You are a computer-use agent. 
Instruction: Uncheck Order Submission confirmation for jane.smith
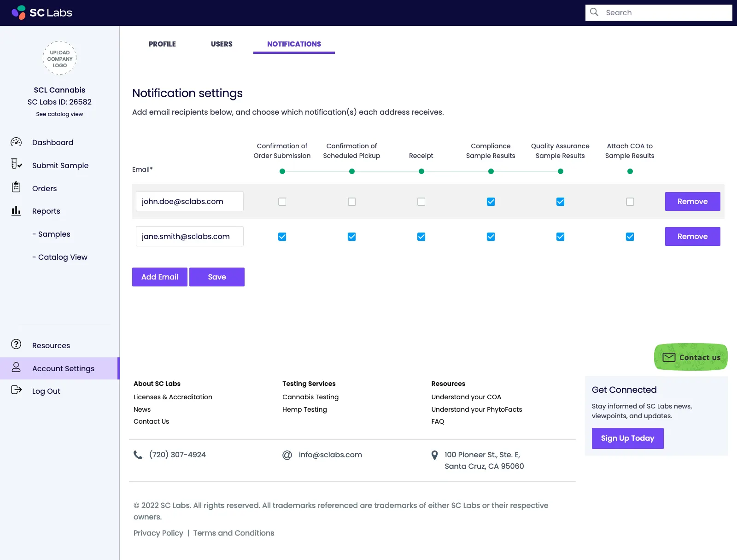click(282, 237)
